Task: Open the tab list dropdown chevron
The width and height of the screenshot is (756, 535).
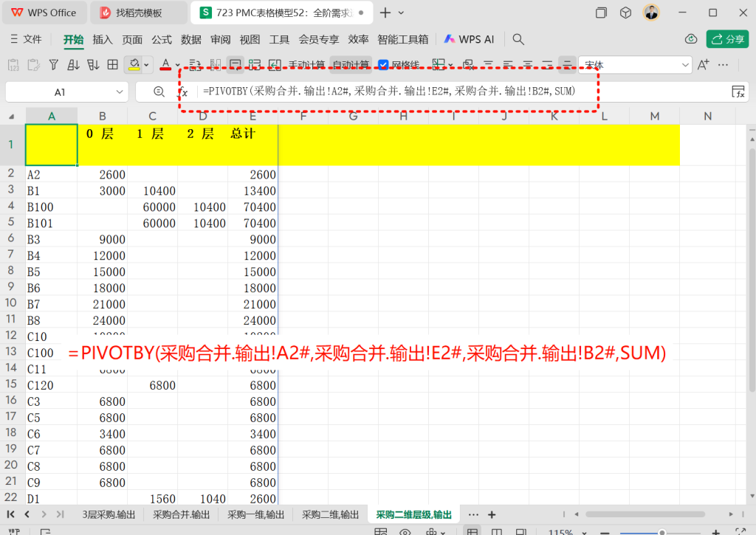Action: coord(401,13)
